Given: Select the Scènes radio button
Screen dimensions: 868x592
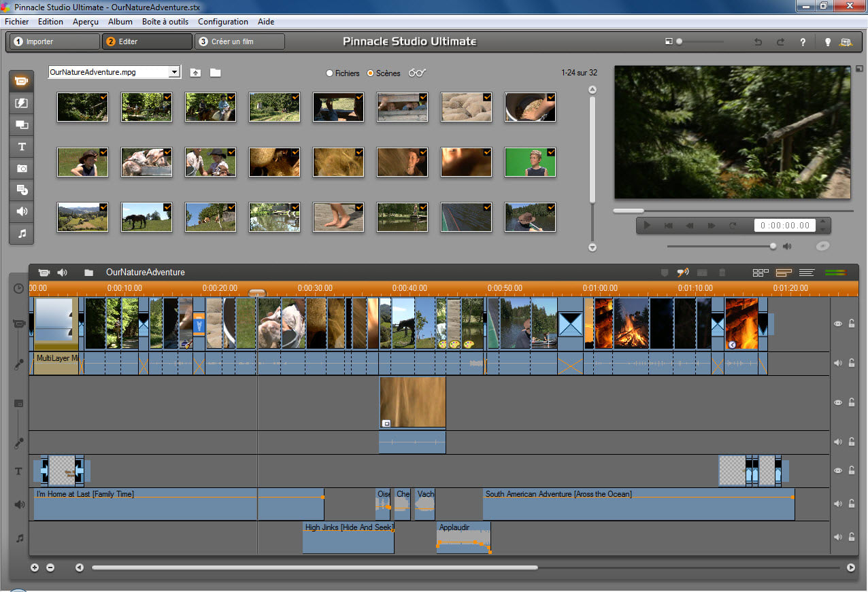Looking at the screenshot, I should click(383, 73).
